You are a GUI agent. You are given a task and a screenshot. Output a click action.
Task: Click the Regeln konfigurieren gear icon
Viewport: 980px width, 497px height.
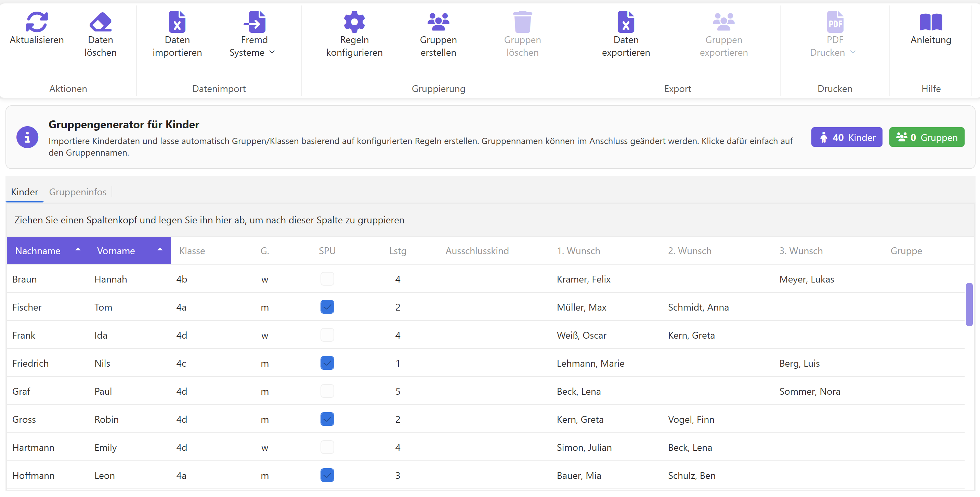click(354, 22)
